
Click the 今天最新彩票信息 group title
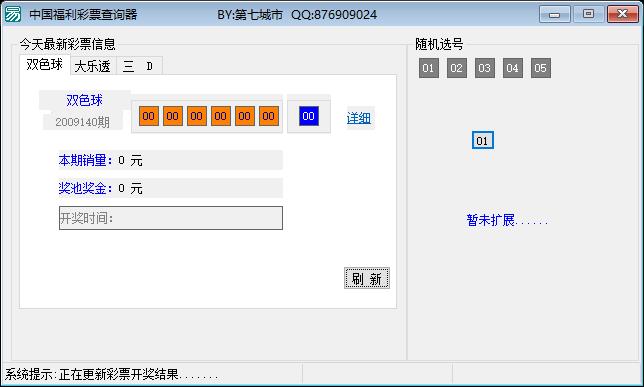point(67,44)
